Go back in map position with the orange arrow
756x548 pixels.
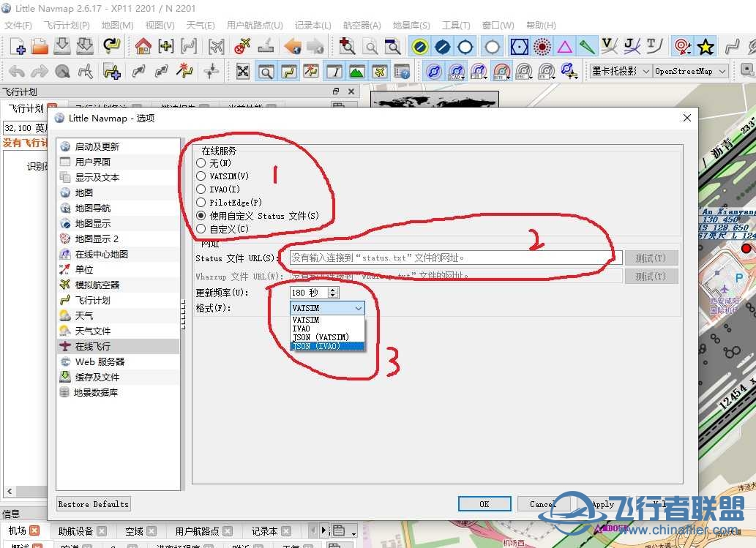pyautogui.click(x=292, y=46)
